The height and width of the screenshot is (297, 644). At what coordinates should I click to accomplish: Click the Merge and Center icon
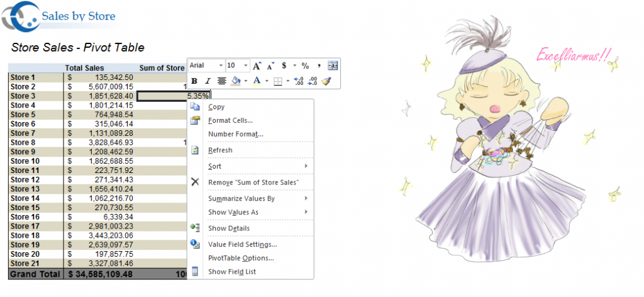[333, 65]
